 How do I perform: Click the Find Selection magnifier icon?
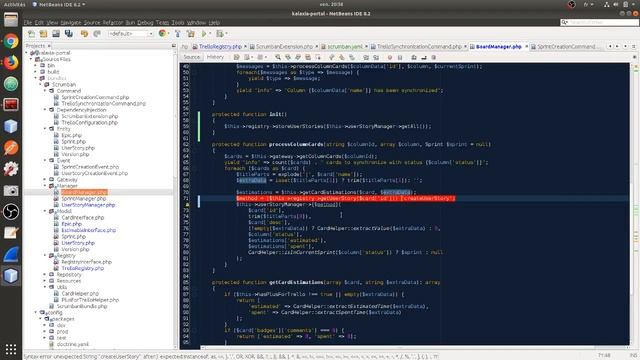278,58
